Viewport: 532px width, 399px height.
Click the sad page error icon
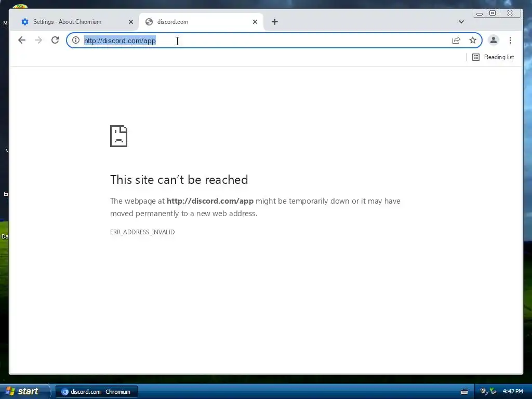click(x=119, y=136)
